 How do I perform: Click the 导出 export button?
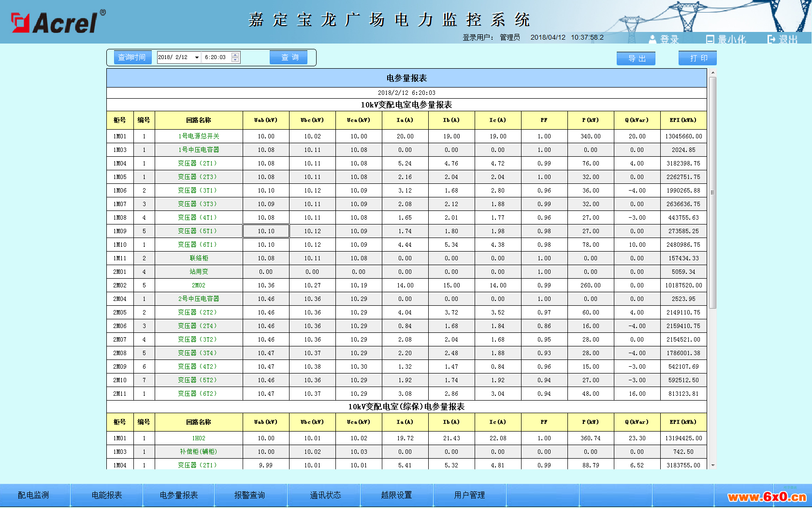[x=636, y=59]
